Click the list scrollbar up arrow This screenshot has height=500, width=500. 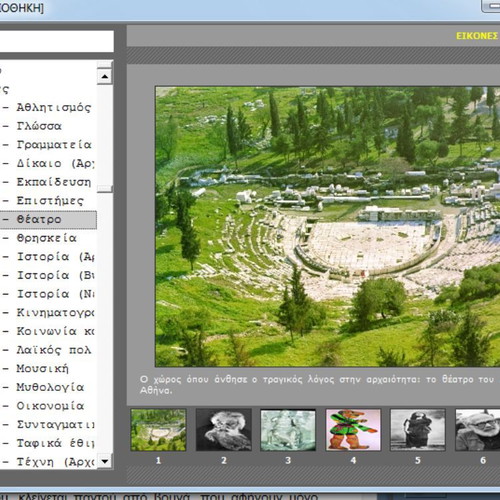point(105,77)
